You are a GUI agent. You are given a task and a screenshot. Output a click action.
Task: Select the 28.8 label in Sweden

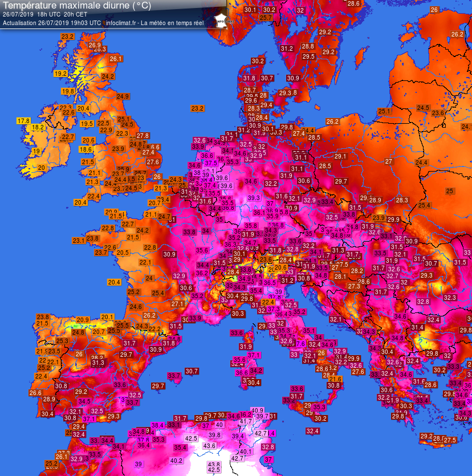click(308, 46)
